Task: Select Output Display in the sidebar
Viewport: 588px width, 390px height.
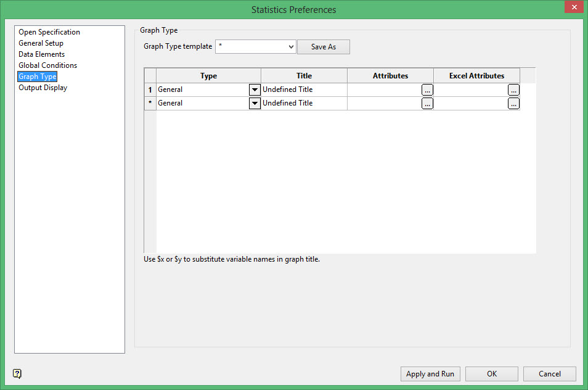Action: [43, 88]
